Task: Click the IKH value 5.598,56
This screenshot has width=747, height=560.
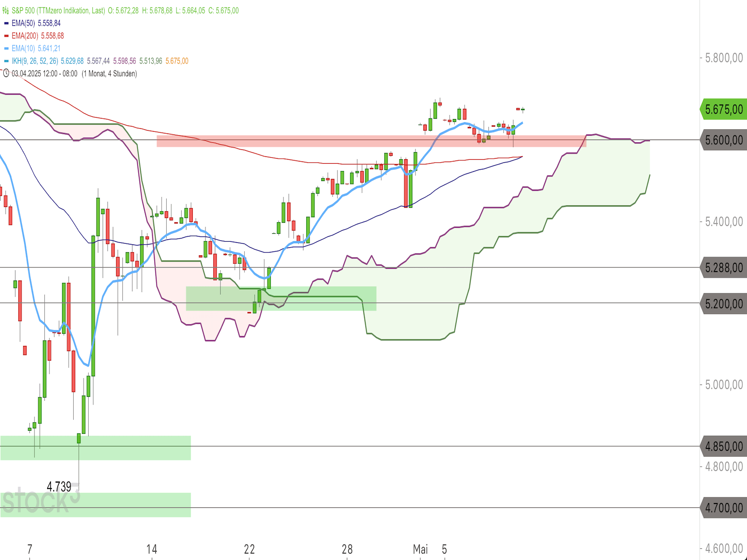Action: coord(125,61)
